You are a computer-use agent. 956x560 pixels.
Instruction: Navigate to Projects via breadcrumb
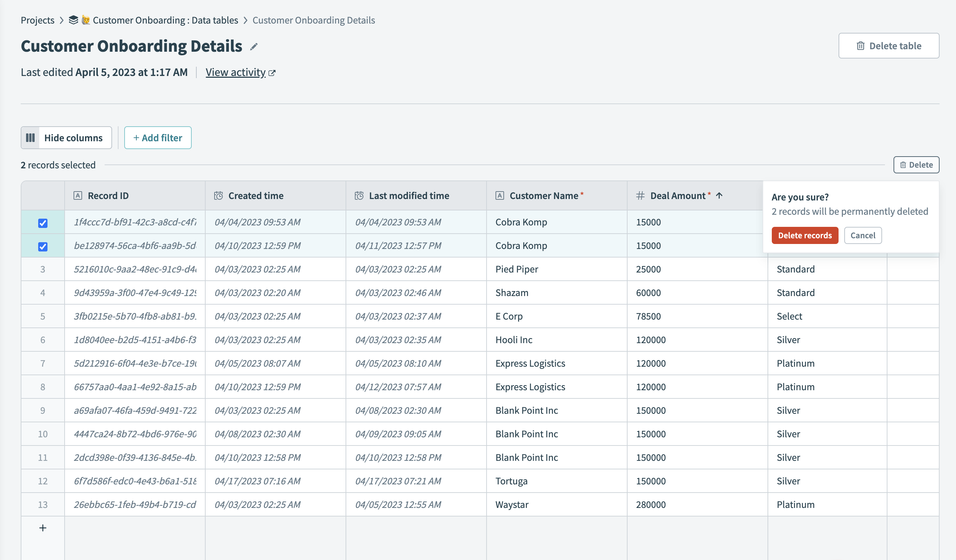37,20
